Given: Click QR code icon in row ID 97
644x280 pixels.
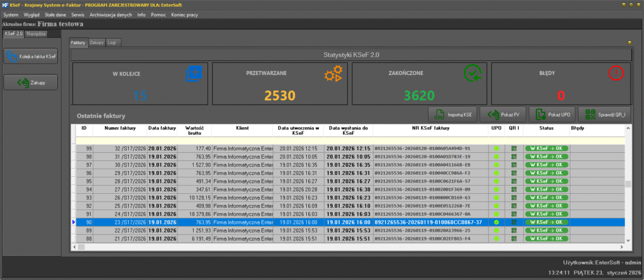Looking at the screenshot, I should pos(514,165).
